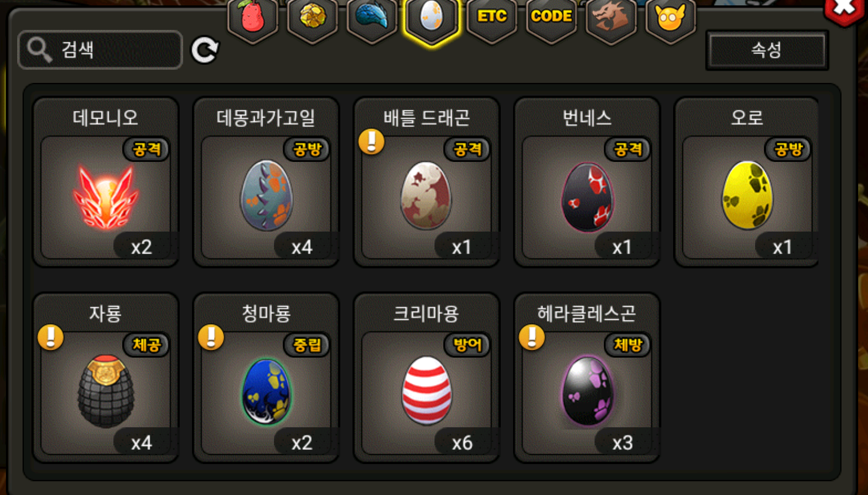This screenshot has width=868, height=495.
Task: Select the brown dragon head tab
Action: [x=611, y=20]
